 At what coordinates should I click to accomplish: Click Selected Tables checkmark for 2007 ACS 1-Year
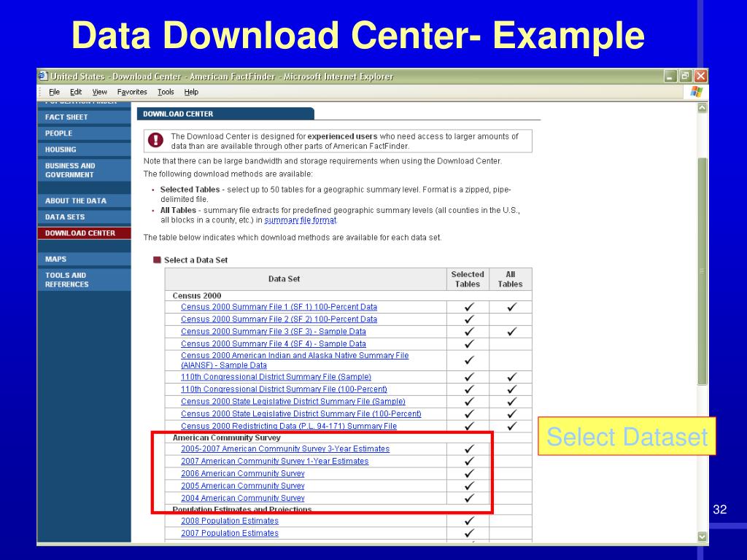[469, 461]
